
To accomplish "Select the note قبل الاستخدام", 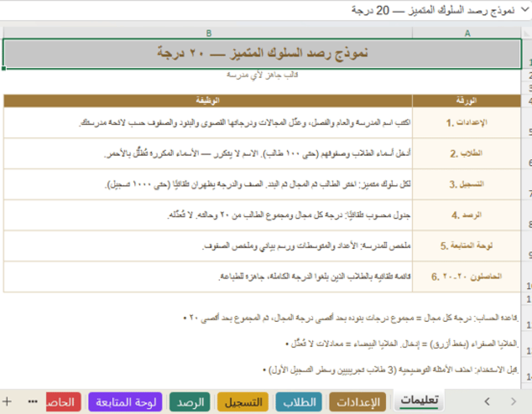I will 391,370.
